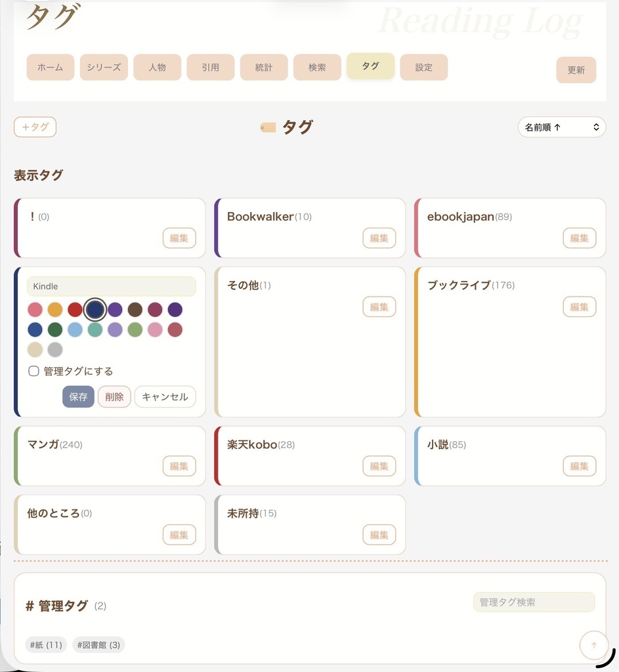Pick the gray color swatch
619x672 pixels.
[x=55, y=350]
